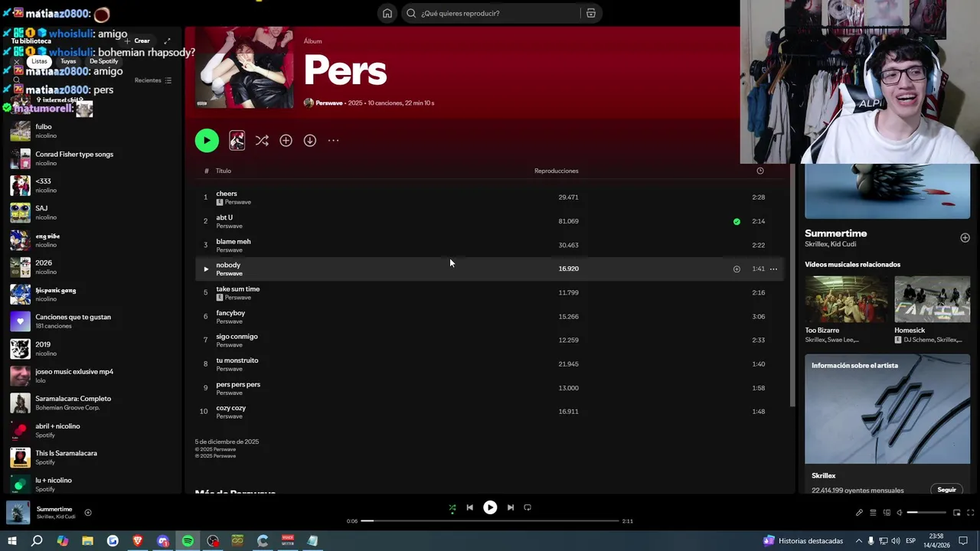Select the Tuyas filter chip
The height and width of the screenshot is (551, 980).
[x=68, y=61]
